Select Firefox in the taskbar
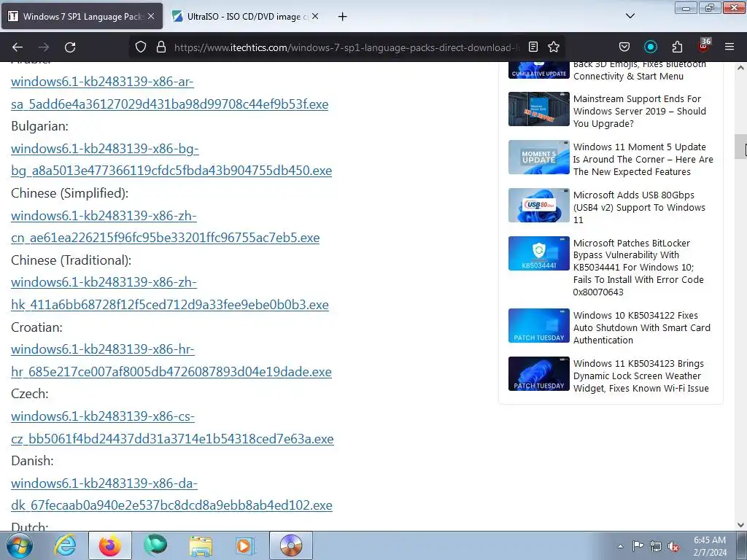Screen dimensions: 747x560 pyautogui.click(x=109, y=545)
